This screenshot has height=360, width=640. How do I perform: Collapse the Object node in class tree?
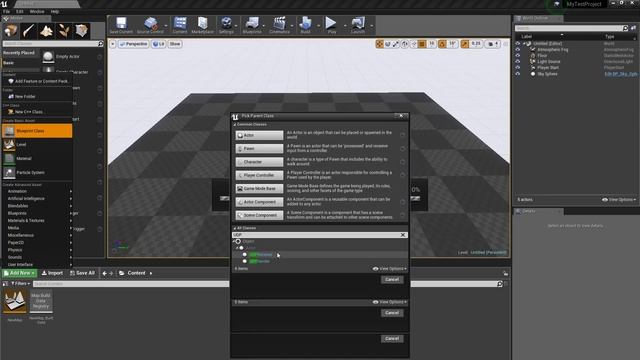point(233,241)
